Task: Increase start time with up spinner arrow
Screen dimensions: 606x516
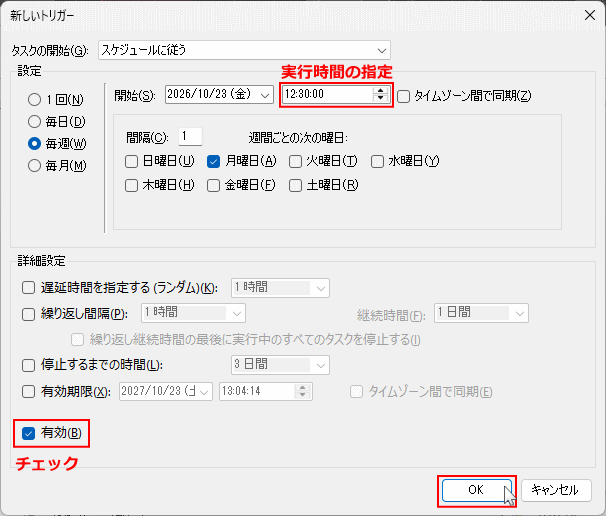Action: (381, 90)
